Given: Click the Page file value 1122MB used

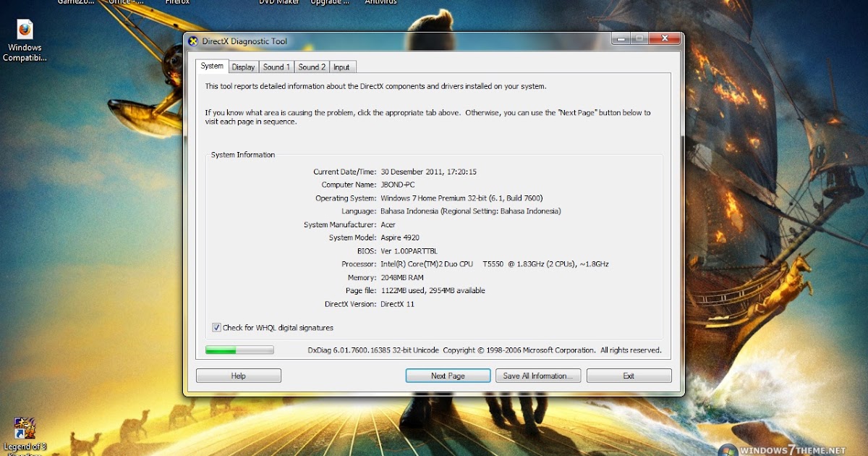Looking at the screenshot, I should pyautogui.click(x=433, y=290).
